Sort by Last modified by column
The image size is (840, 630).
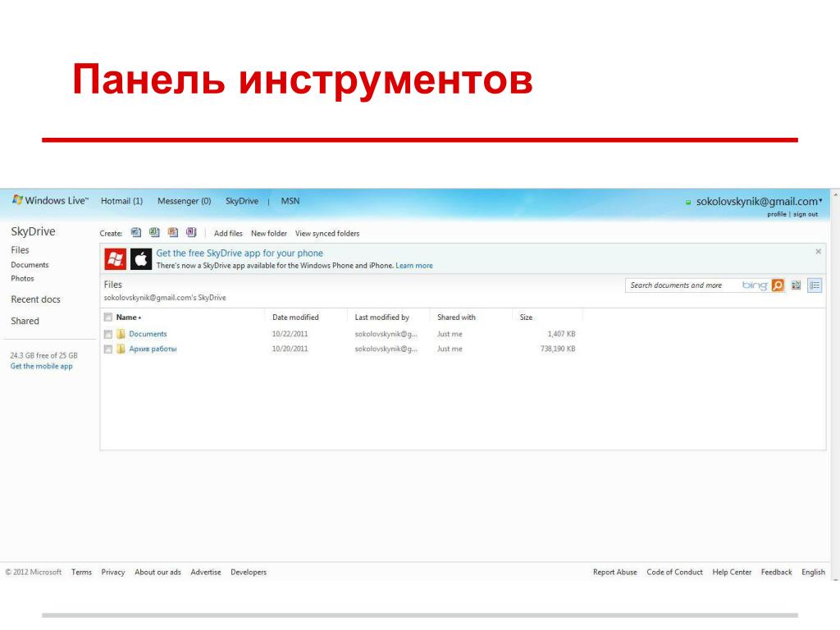tap(381, 317)
